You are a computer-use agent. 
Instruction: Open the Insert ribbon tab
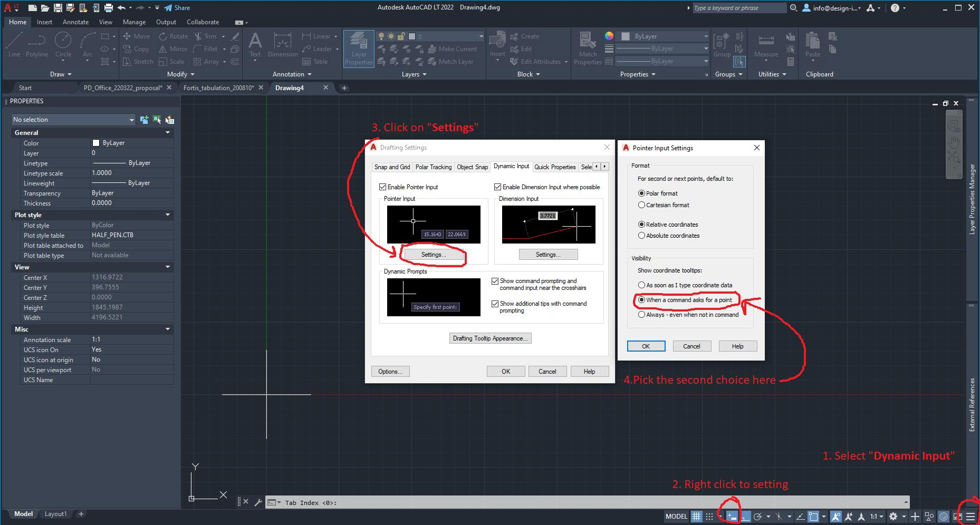pyautogui.click(x=44, y=22)
